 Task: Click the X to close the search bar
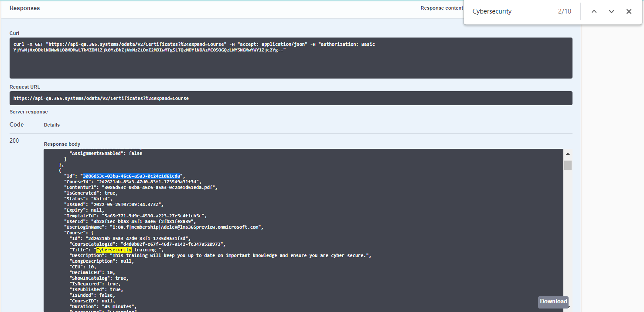point(629,11)
